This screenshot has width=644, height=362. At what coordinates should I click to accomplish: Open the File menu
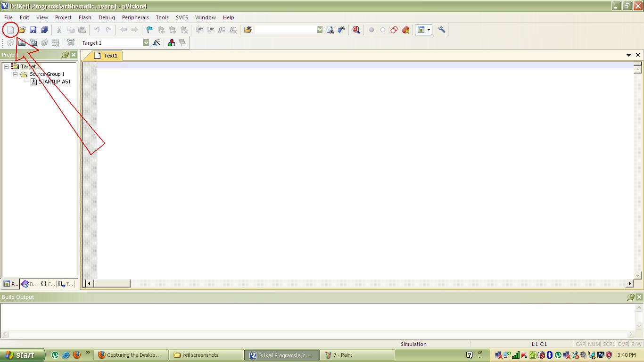(x=8, y=17)
